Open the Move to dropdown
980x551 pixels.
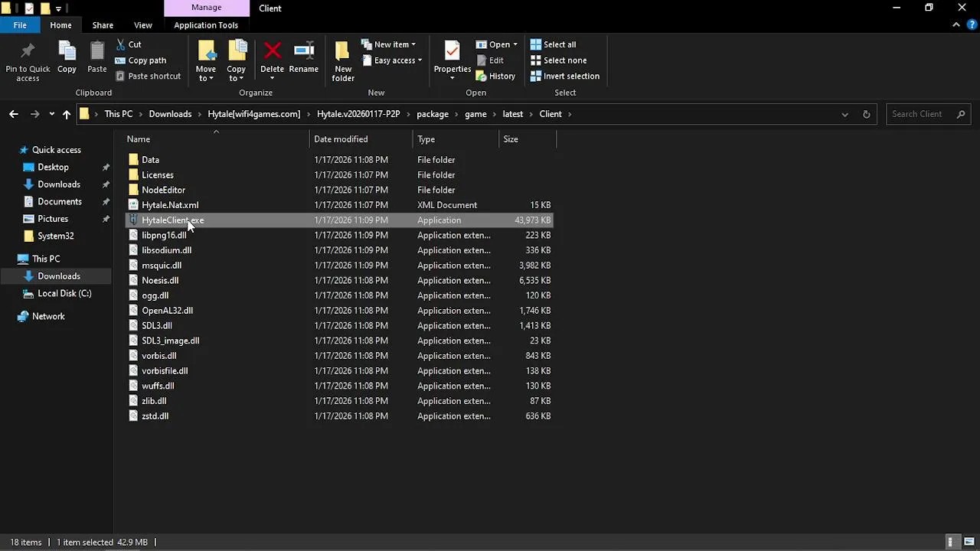tap(206, 61)
